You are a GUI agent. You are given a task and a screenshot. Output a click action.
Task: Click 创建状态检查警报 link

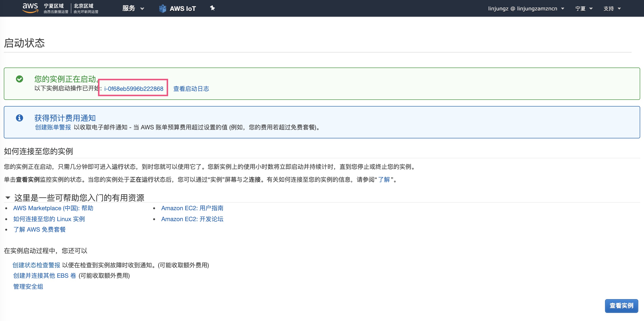coord(36,265)
